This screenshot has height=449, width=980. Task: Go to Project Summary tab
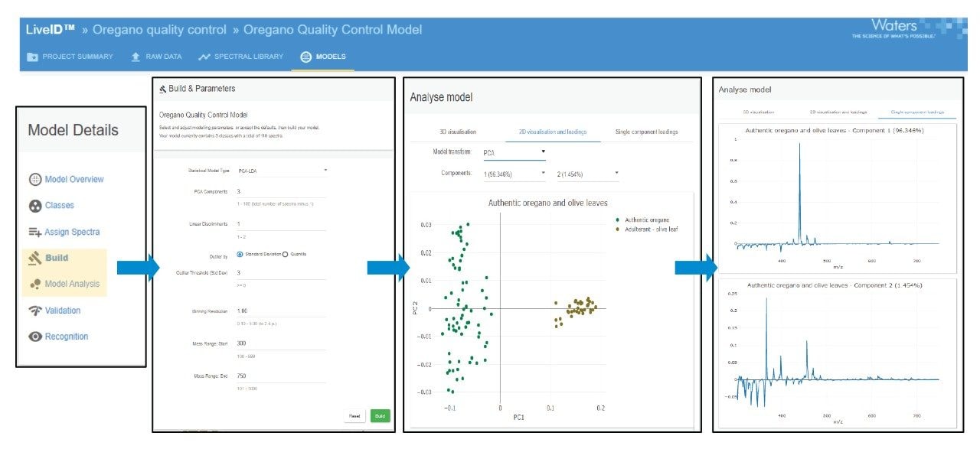point(70,57)
